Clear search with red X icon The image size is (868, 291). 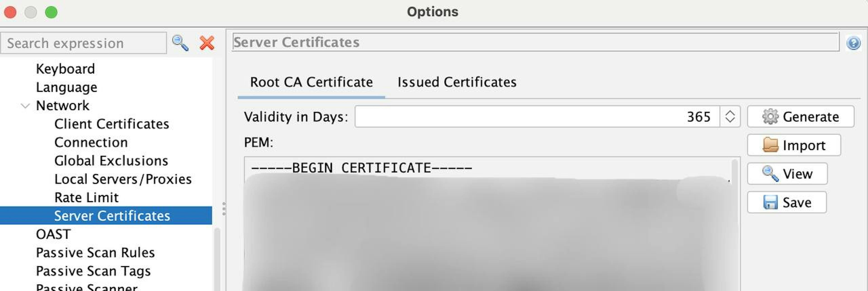coord(207,43)
